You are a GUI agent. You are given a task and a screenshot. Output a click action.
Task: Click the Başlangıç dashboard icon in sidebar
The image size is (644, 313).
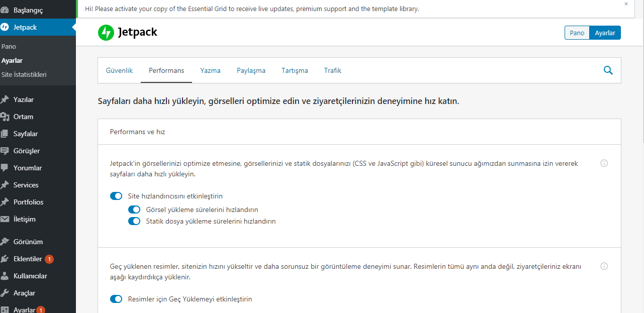(5, 10)
